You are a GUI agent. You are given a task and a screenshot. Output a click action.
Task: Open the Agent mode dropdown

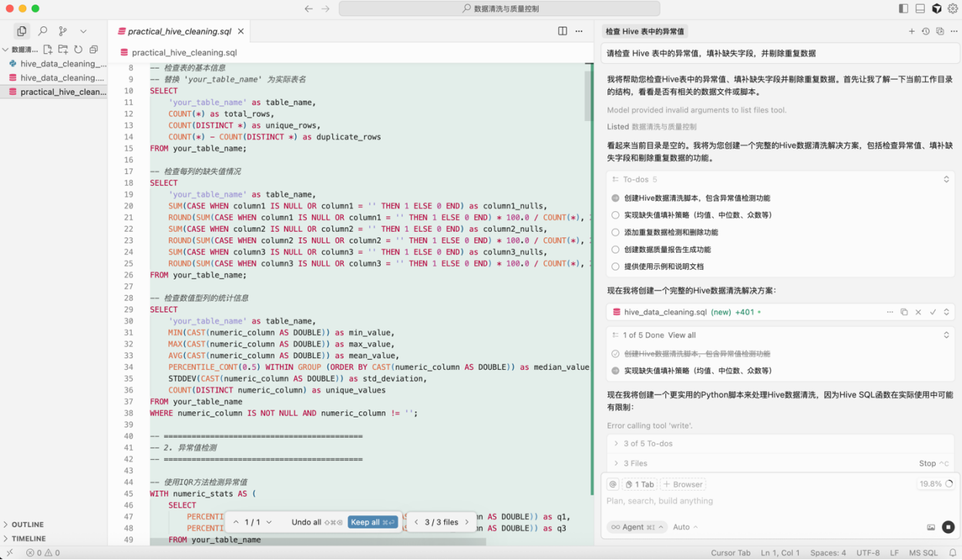coord(636,528)
